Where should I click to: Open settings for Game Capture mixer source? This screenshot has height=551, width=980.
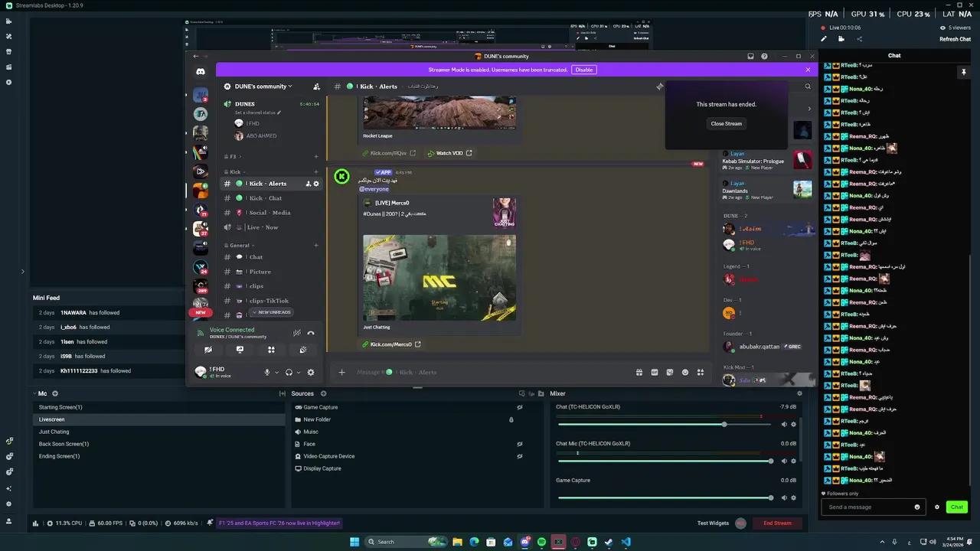click(793, 497)
